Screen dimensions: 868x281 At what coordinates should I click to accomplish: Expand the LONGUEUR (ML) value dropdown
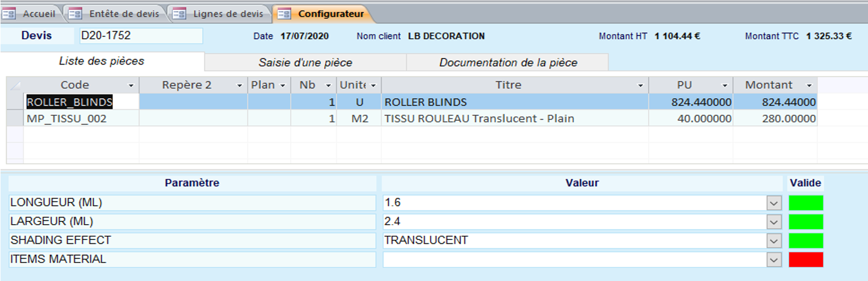773,203
